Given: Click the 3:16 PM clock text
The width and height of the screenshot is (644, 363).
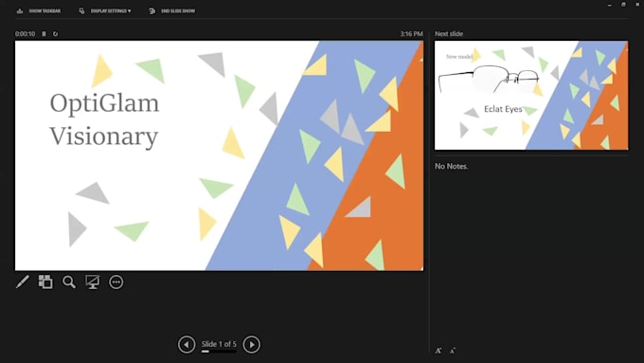Looking at the screenshot, I should pos(412,34).
